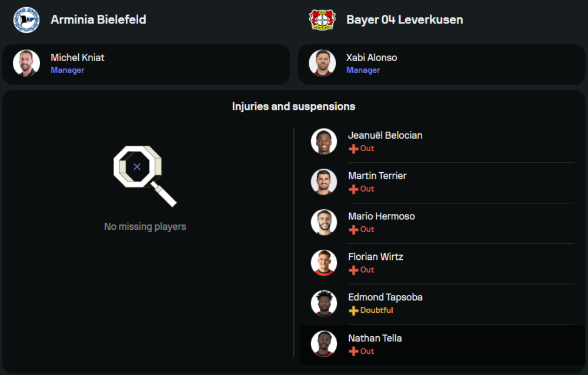Select the Martin Terrier player name

pos(377,176)
